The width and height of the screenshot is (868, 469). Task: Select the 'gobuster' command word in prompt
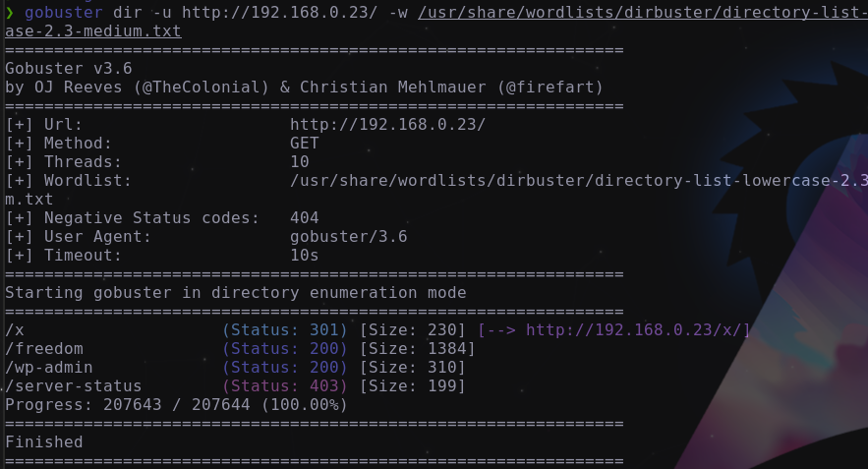[x=64, y=12]
